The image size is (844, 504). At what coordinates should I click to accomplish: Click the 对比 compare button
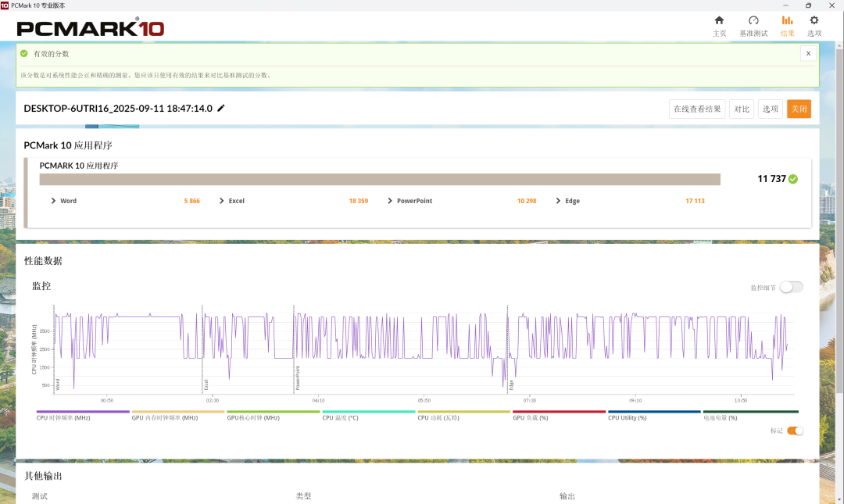pos(742,109)
